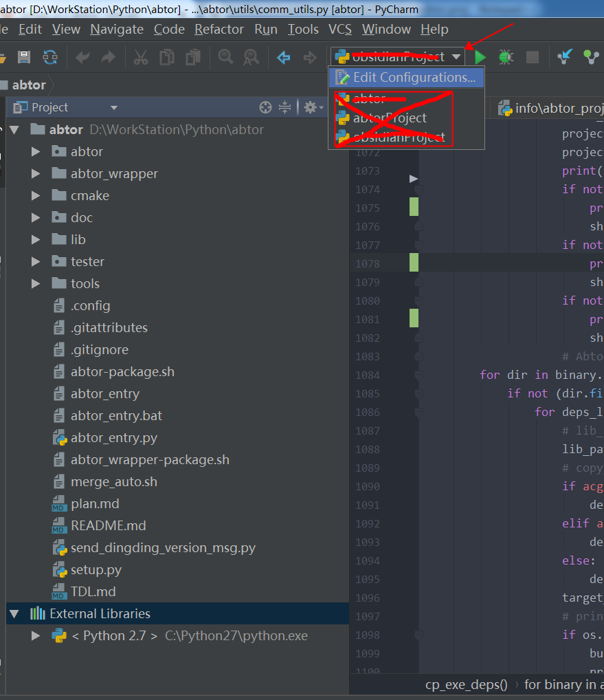Open the Edit menu

(30, 30)
